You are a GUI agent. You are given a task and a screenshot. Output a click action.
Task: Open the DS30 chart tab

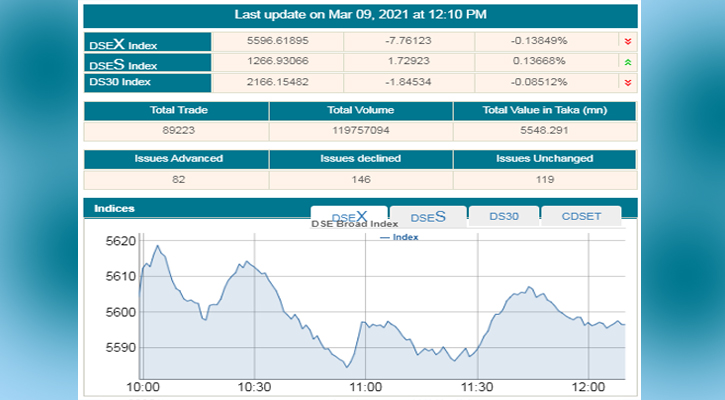click(503, 216)
